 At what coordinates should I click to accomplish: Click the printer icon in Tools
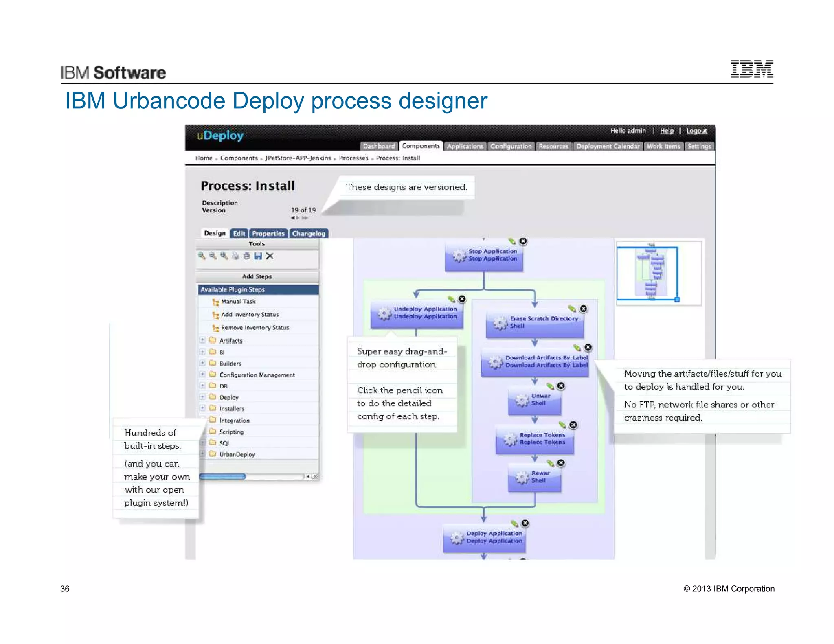coord(235,256)
